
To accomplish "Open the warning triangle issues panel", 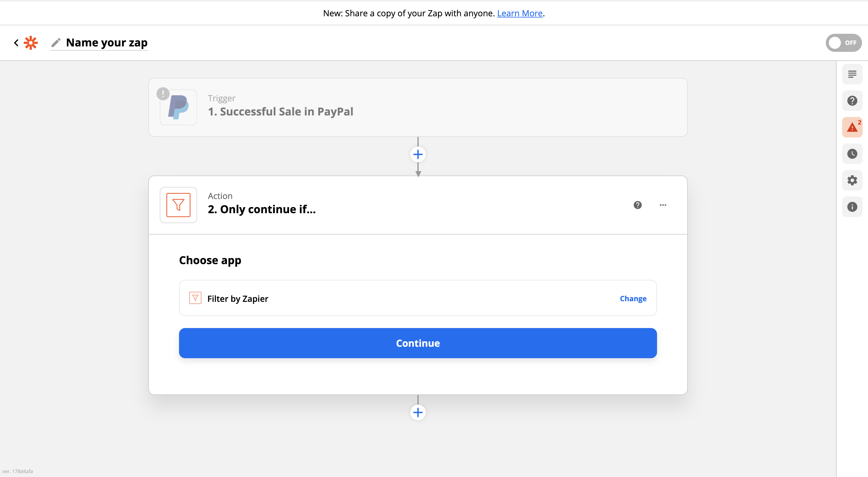I will (x=852, y=128).
